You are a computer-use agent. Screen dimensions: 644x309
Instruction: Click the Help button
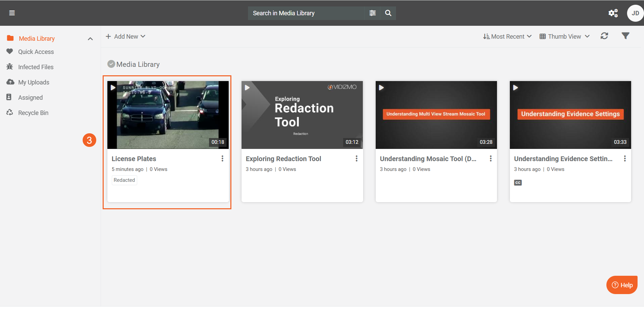point(622,285)
